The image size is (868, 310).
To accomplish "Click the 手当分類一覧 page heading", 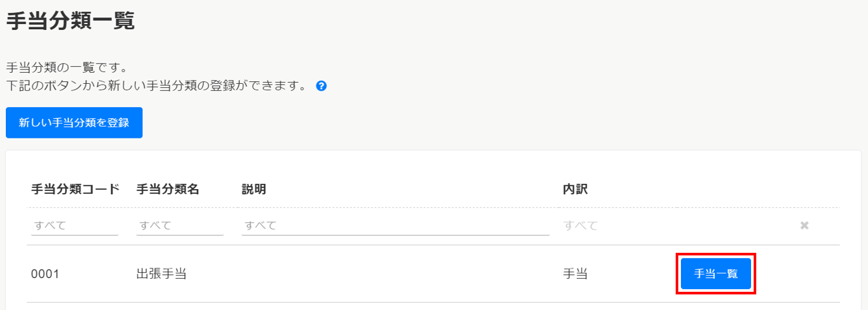I will [x=70, y=21].
